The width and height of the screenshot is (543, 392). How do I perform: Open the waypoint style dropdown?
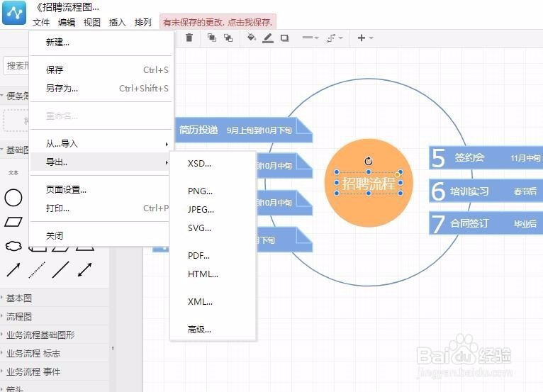point(335,38)
